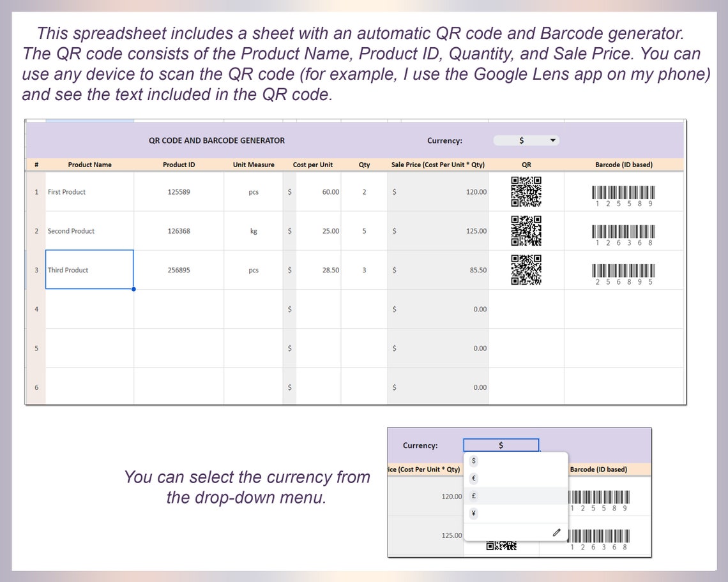Open the Currency dropdown arrow
This screenshot has height=582, width=728.
(x=553, y=140)
